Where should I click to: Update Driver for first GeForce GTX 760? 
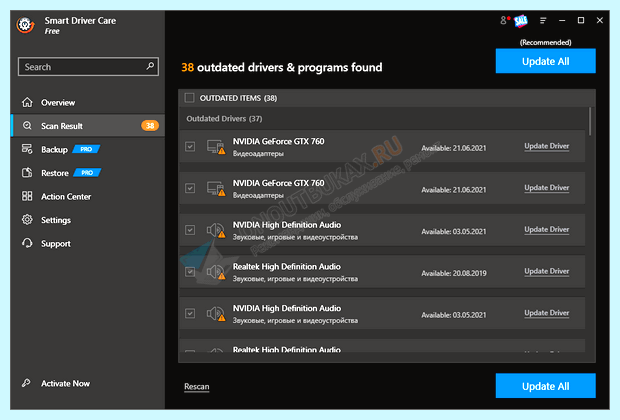(x=546, y=146)
